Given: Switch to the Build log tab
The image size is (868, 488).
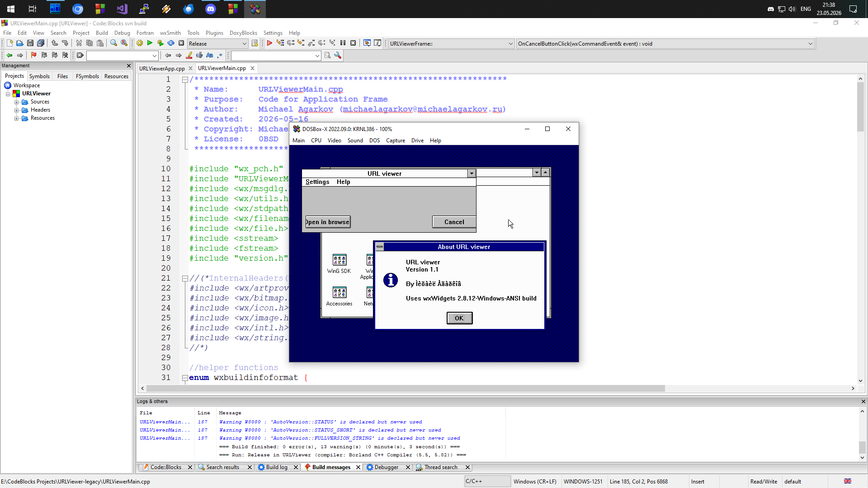Looking at the screenshot, I should coord(277,467).
